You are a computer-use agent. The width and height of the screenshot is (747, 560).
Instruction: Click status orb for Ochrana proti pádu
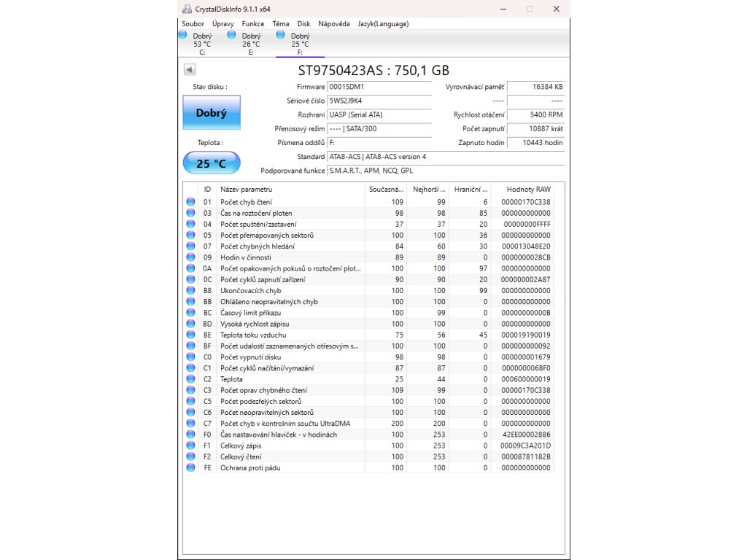pos(190,467)
